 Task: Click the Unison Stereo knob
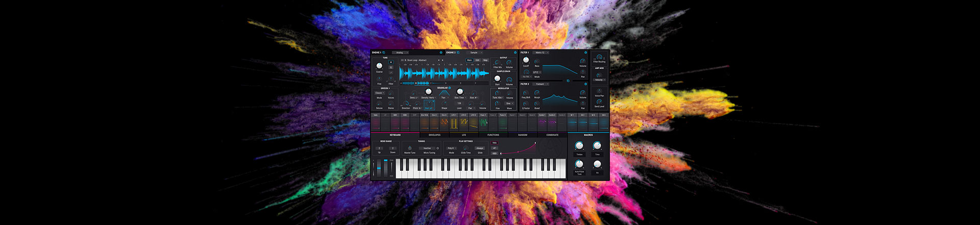[x=391, y=104]
